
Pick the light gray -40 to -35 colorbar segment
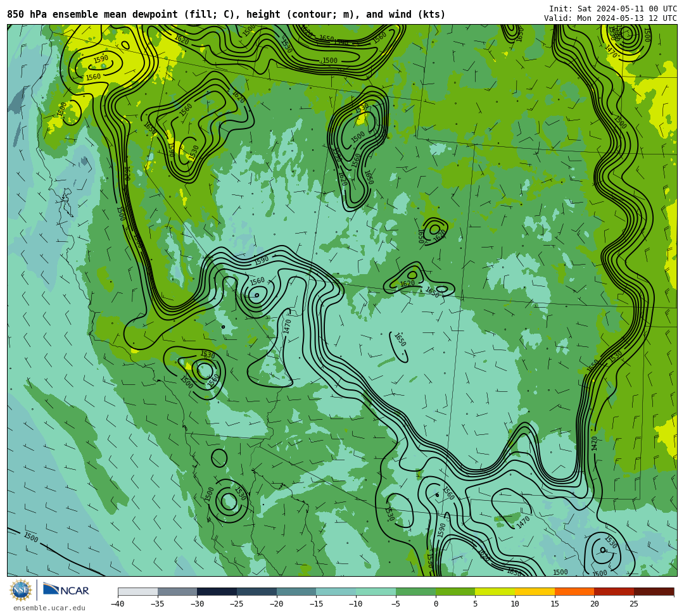click(x=138, y=591)
